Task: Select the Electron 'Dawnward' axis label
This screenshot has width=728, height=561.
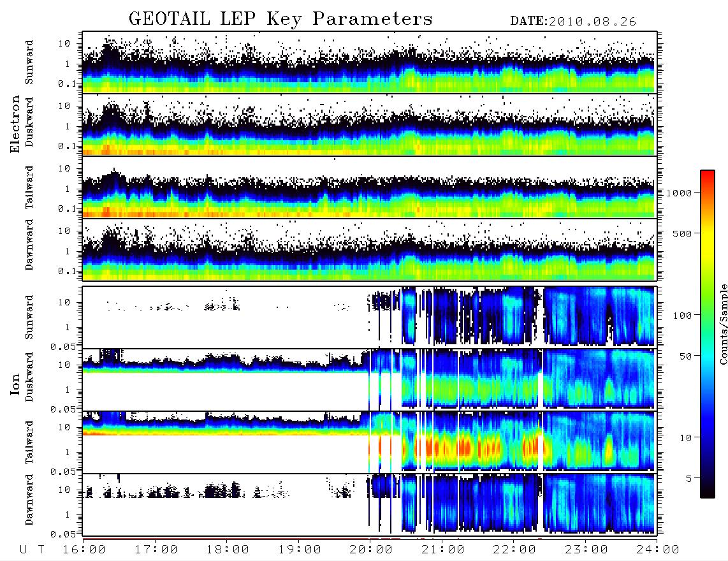Action: [x=29, y=245]
